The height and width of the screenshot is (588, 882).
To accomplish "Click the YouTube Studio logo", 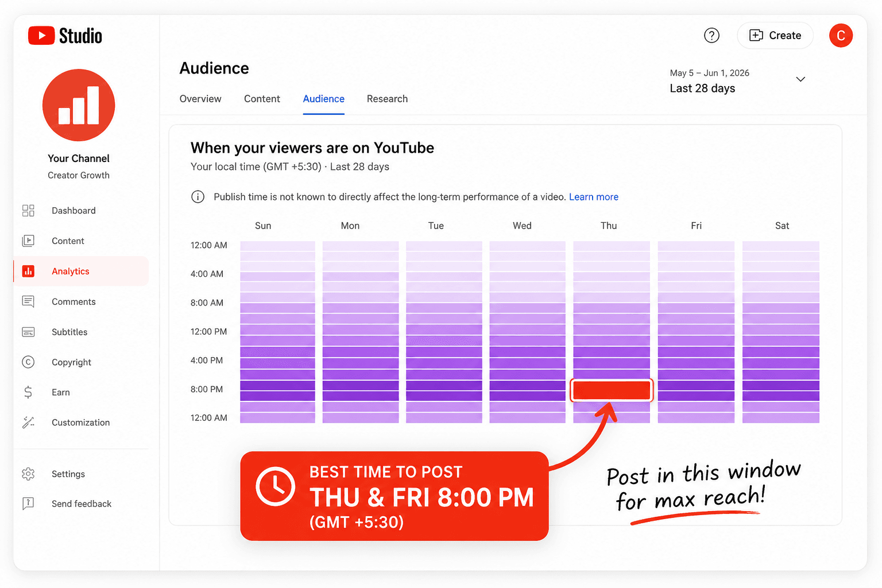I will coord(65,36).
